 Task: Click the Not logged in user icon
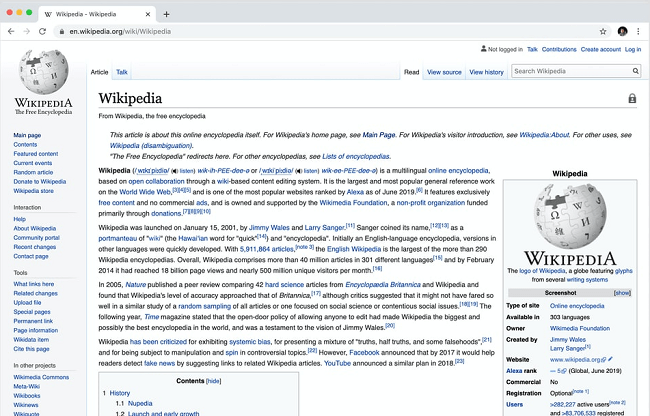point(483,49)
